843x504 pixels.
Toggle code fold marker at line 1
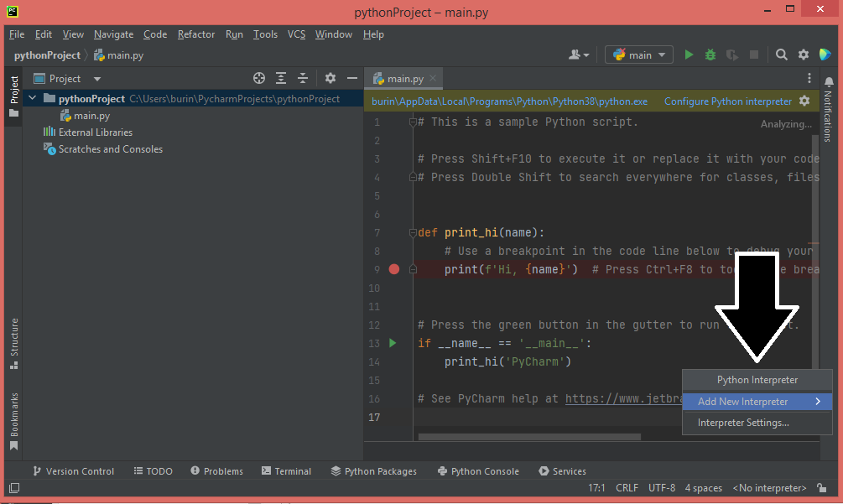tap(413, 122)
